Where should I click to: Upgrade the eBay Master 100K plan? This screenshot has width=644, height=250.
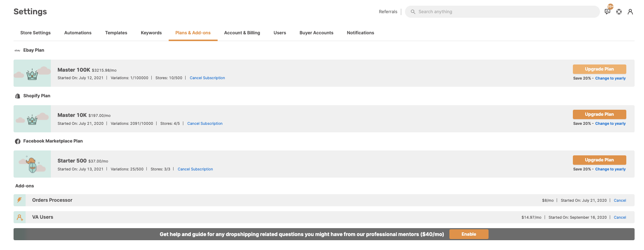(x=600, y=69)
